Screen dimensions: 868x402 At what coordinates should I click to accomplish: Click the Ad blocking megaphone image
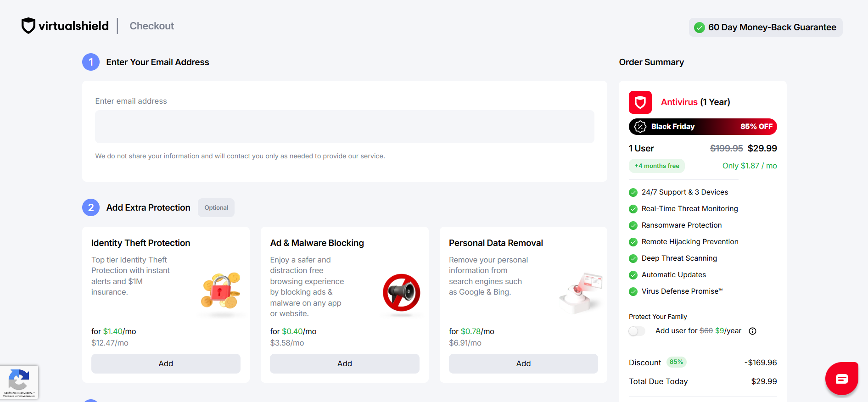pyautogui.click(x=401, y=293)
